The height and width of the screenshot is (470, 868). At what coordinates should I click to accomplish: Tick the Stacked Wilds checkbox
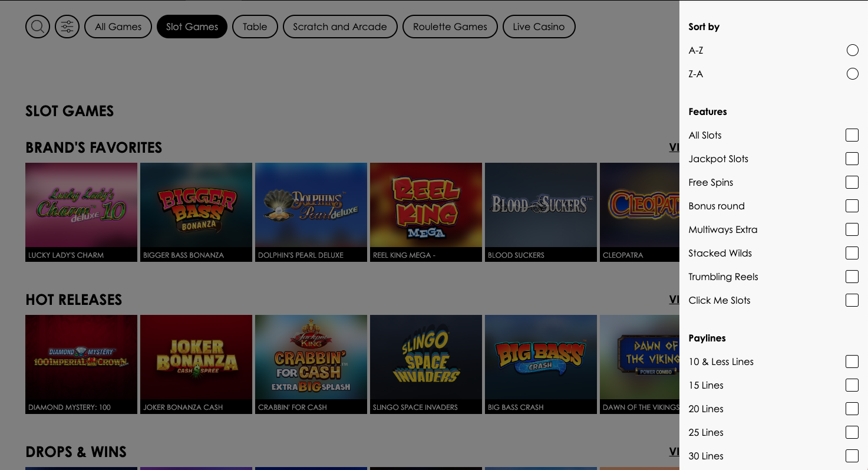tap(852, 253)
